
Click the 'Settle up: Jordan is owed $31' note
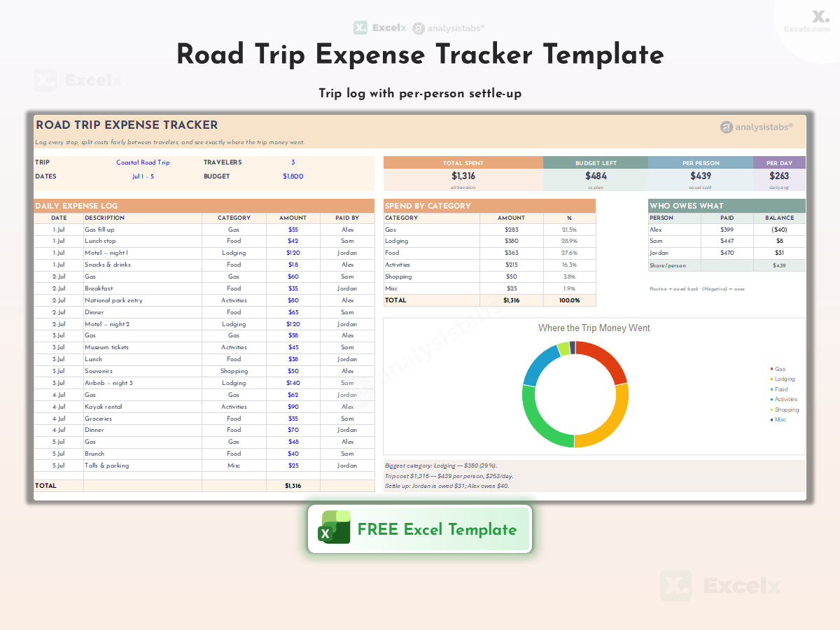pos(447,486)
